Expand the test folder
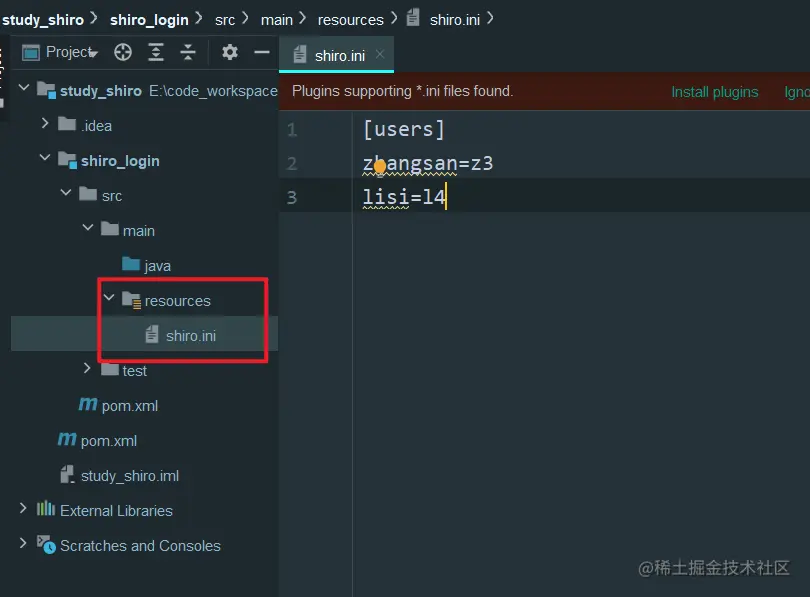Image resolution: width=810 pixels, height=597 pixels. (x=87, y=368)
